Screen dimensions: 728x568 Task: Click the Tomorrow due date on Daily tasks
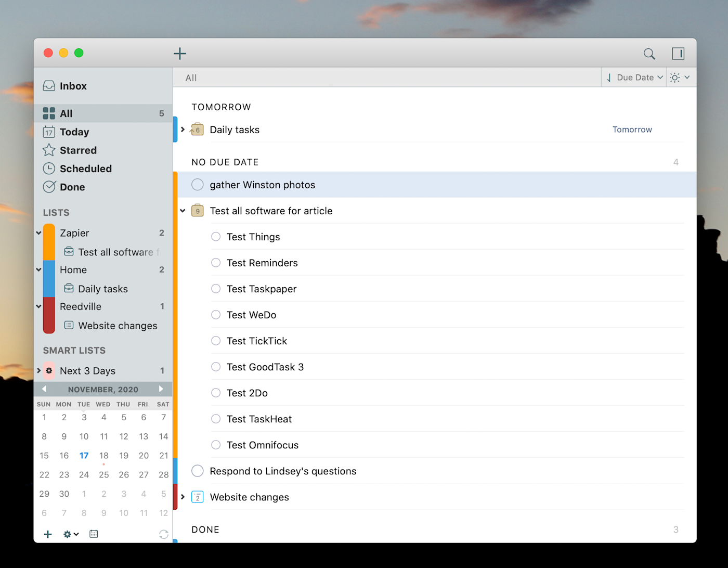632,130
